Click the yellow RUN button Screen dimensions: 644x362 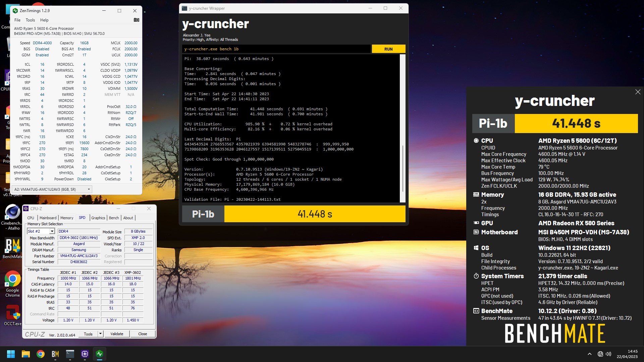[x=388, y=49]
